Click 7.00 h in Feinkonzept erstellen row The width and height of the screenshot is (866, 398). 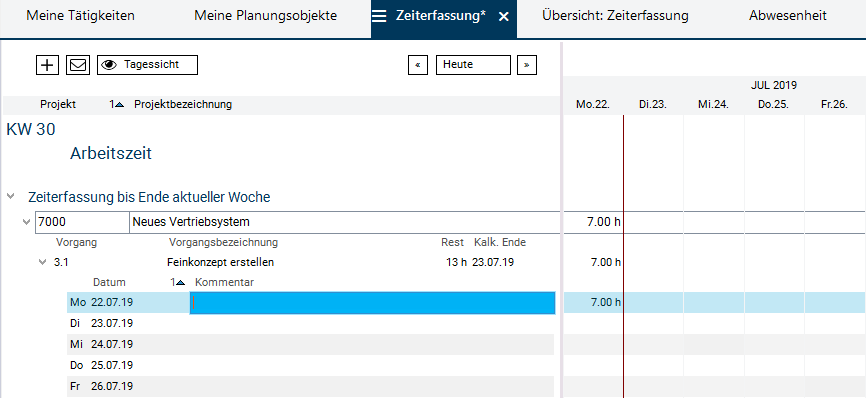point(606,262)
